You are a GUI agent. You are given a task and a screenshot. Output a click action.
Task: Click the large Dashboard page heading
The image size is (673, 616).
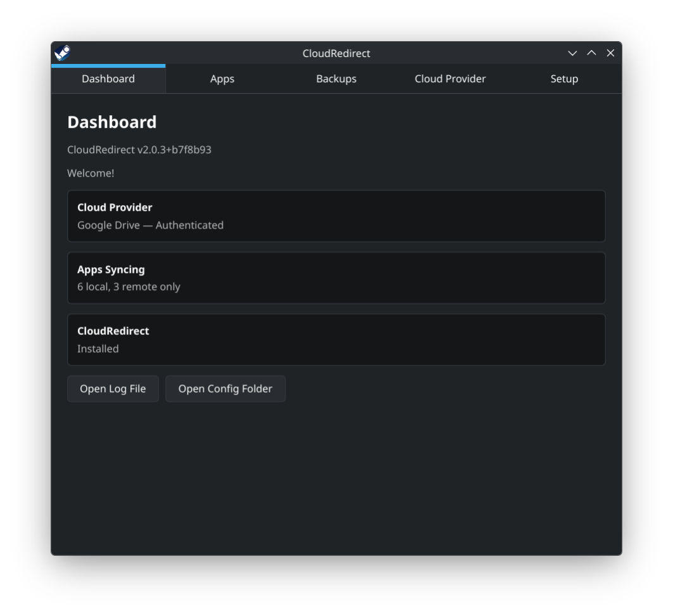pyautogui.click(x=112, y=122)
